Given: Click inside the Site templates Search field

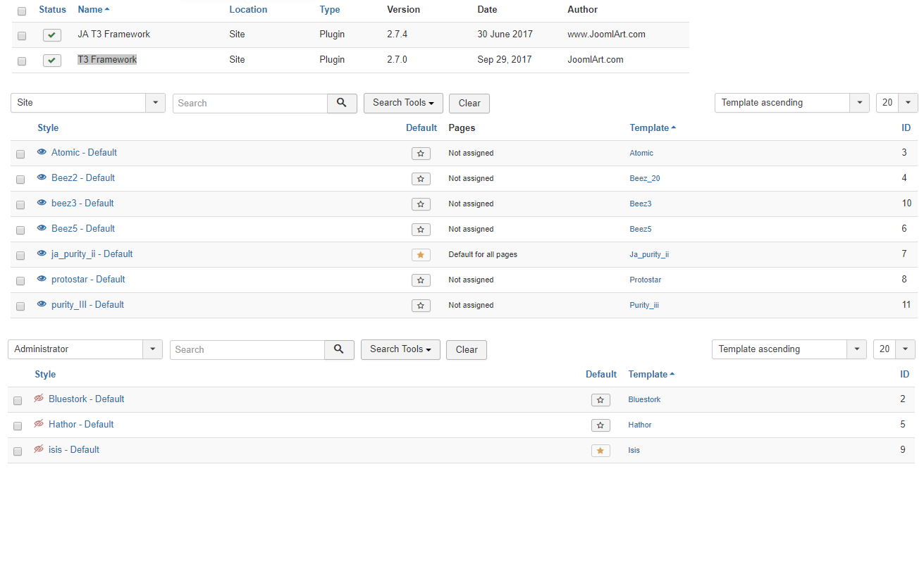Looking at the screenshot, I should coord(250,103).
